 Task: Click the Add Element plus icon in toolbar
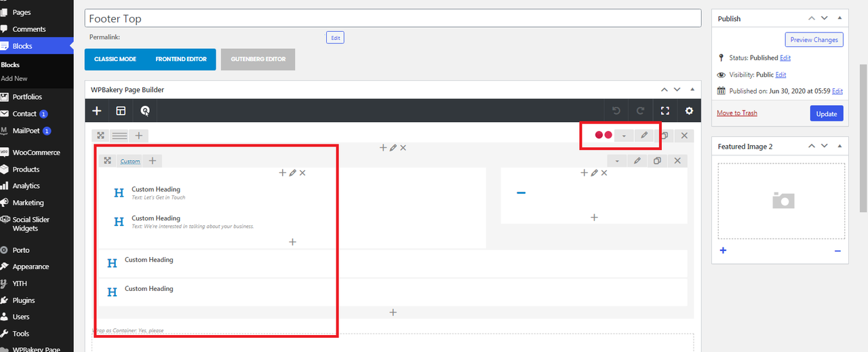tap(97, 111)
